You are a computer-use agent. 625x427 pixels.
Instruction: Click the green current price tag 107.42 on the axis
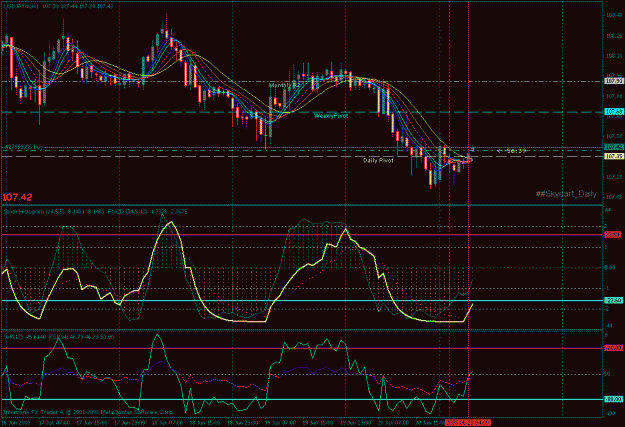(x=614, y=147)
